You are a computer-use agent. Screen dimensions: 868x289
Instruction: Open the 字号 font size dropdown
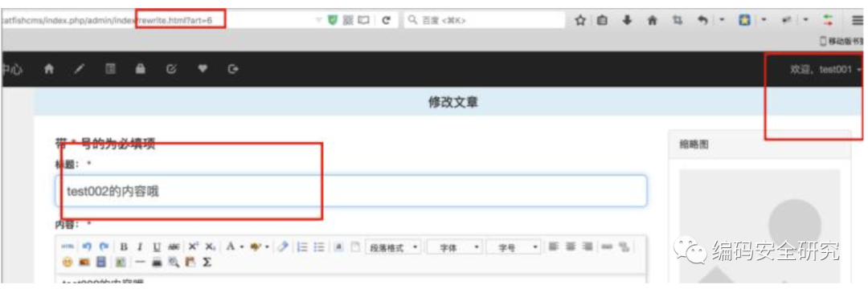click(x=513, y=246)
